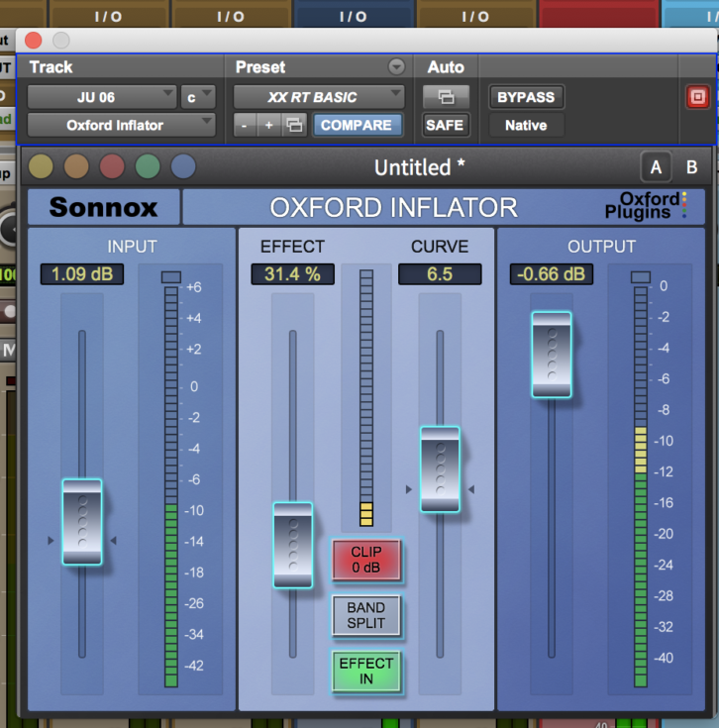Click the output meter clip indicator
Image resolution: width=719 pixels, height=728 pixels.
coord(641,277)
